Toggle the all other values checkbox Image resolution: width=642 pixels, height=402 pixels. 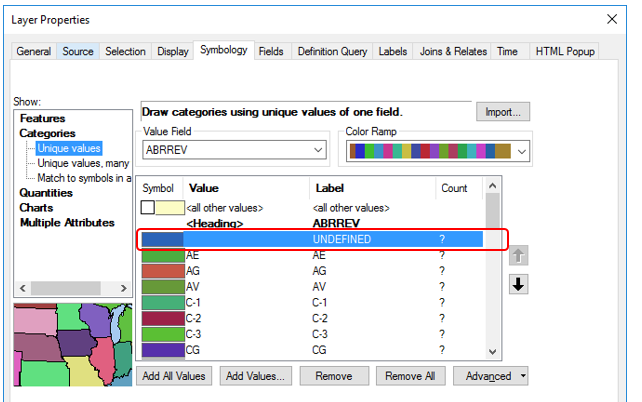tap(148, 207)
